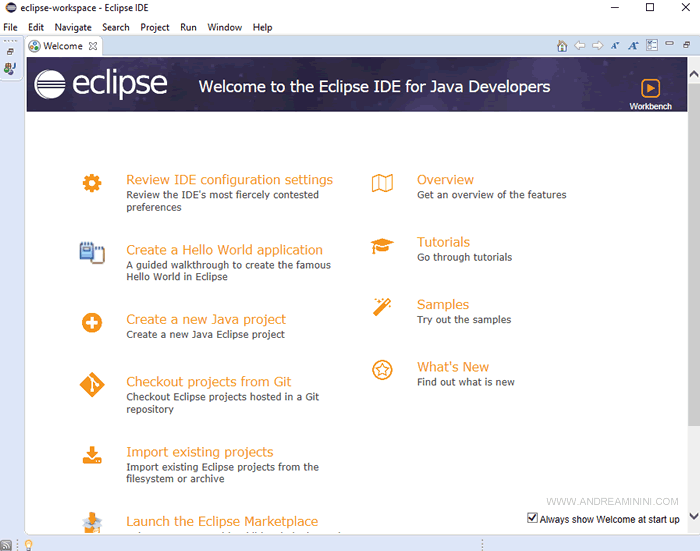Close the Welcome tab
The image size is (700, 551).
pyautogui.click(x=93, y=46)
